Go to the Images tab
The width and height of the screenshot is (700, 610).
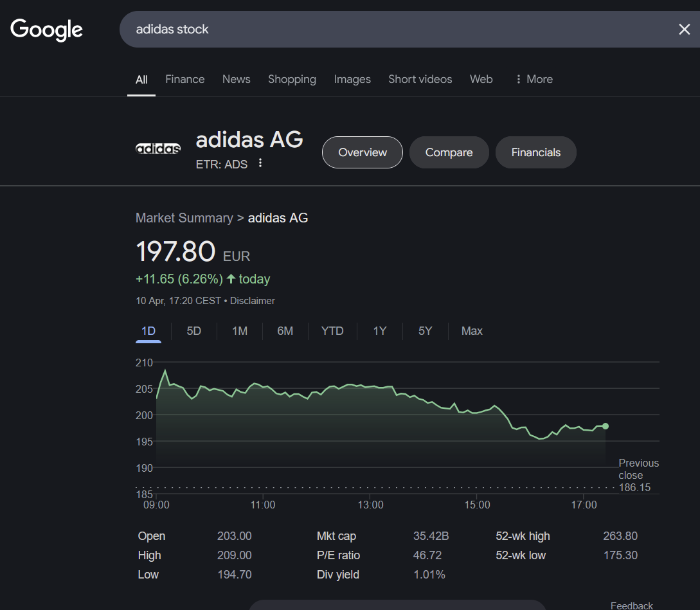[x=352, y=79]
